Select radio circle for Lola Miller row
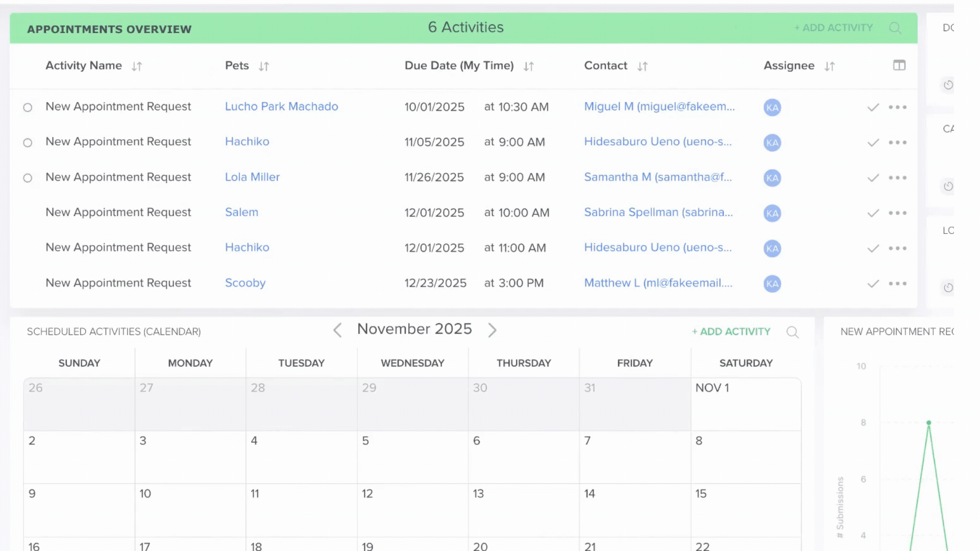This screenshot has height=551, width=980. [28, 178]
